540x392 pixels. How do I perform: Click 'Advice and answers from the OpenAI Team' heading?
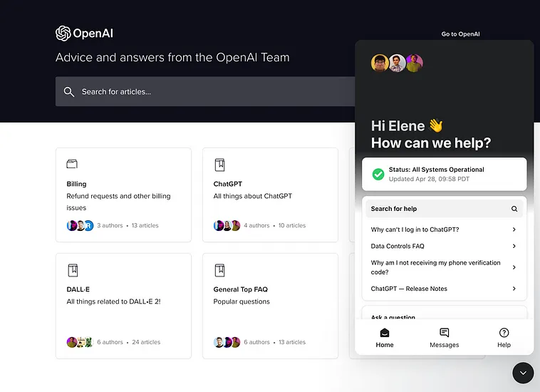[172, 57]
